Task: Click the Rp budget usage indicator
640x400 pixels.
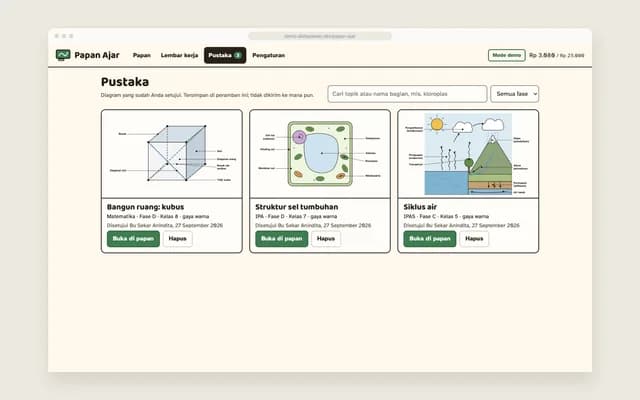Action: pos(557,55)
